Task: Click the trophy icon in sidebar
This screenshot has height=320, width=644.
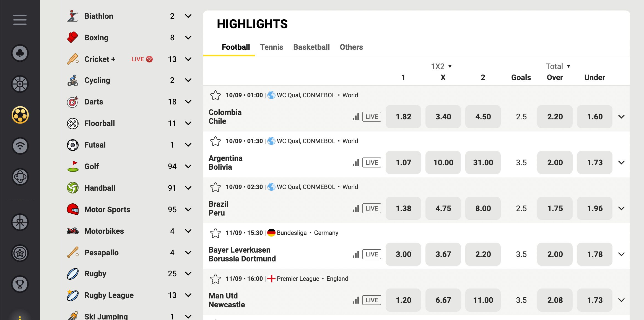Action: [x=20, y=284]
